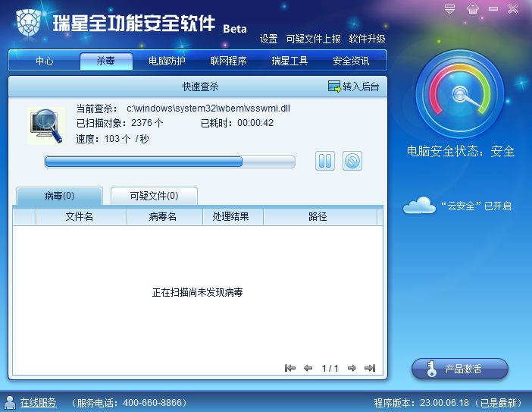The image size is (532, 412).
Task: Click the 1 / 1 page indicator
Action: (x=330, y=368)
